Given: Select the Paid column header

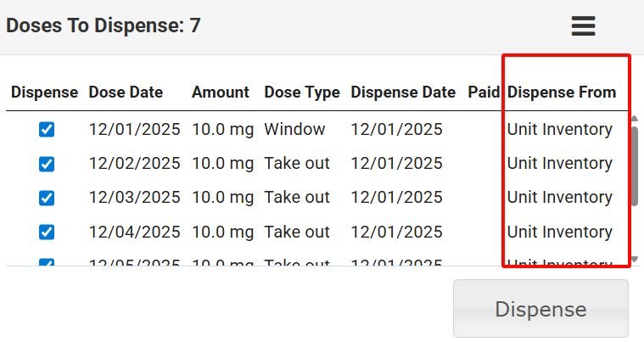Looking at the screenshot, I should 484,93.
